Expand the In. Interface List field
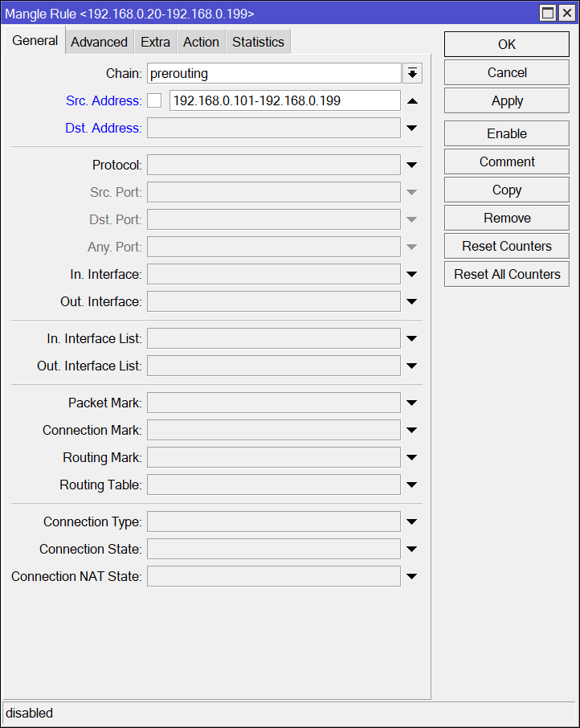The height and width of the screenshot is (728, 580). pos(412,339)
